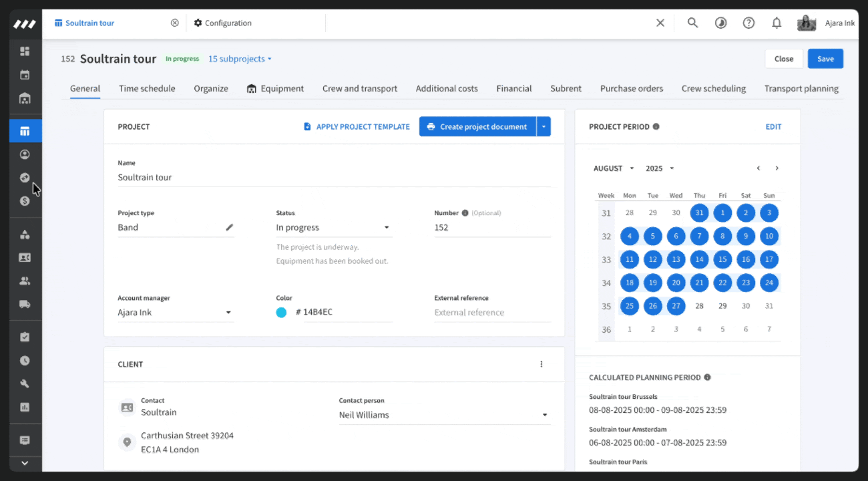Go to previous month in calendar
This screenshot has width=868, height=481.
758,168
